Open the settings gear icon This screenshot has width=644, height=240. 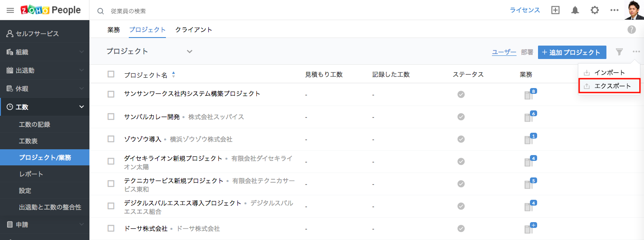(x=595, y=10)
